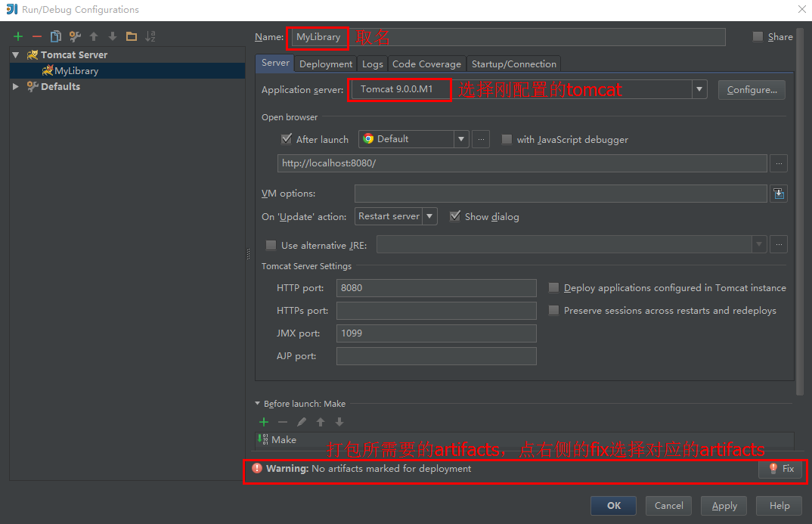This screenshot has width=812, height=524.
Task: Move before-launch task down
Action: click(x=339, y=422)
